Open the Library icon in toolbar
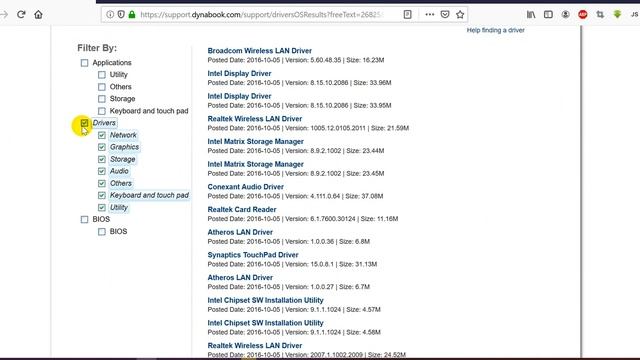This screenshot has width=640, height=360. point(531,15)
